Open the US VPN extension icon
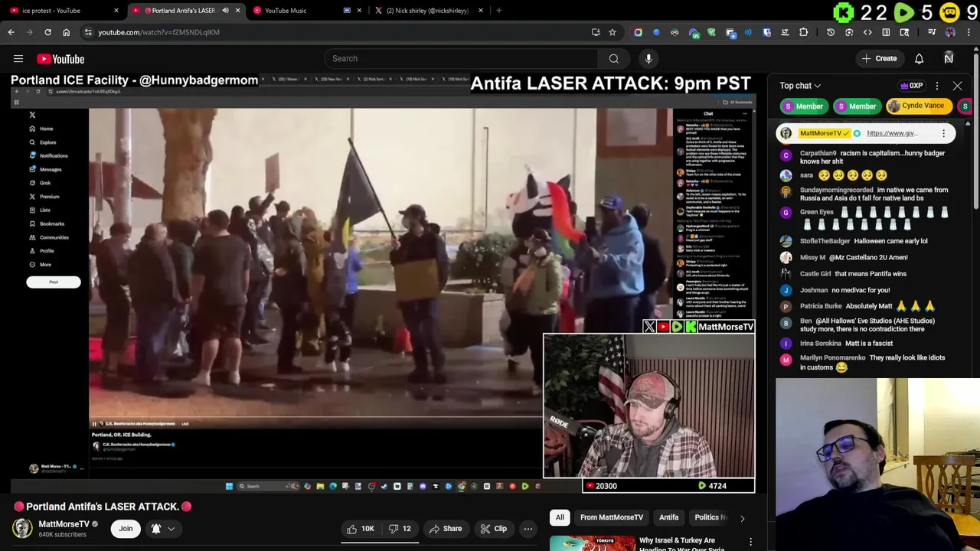Screen dimensions: 980x551 694,32
